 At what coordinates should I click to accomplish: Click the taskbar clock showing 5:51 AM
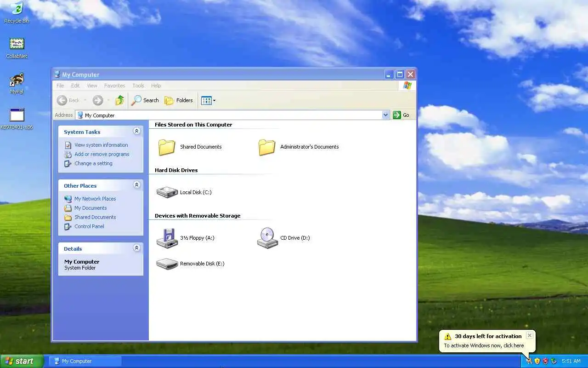pyautogui.click(x=571, y=361)
